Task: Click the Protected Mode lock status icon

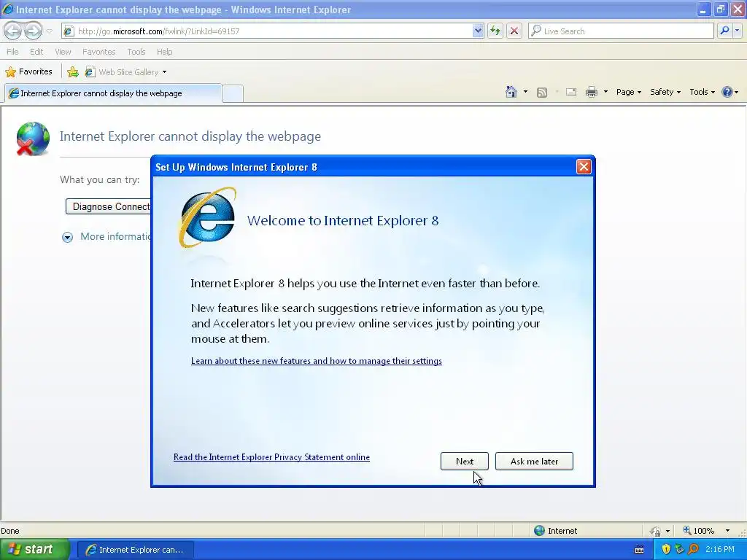Action: pos(655,531)
